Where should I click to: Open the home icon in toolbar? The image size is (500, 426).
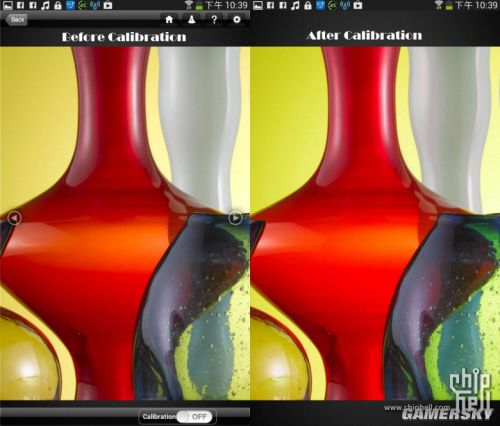point(169,20)
